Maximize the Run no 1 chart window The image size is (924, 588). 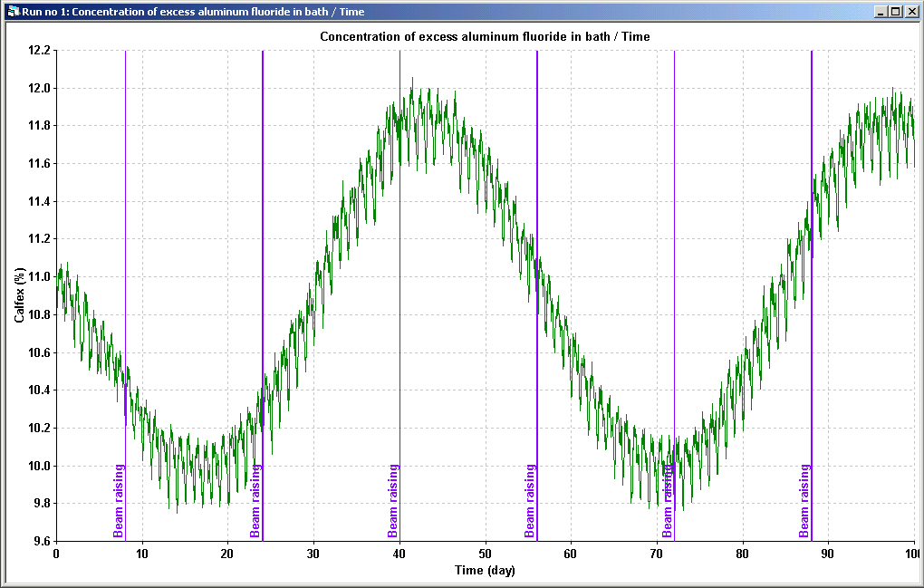896,11
